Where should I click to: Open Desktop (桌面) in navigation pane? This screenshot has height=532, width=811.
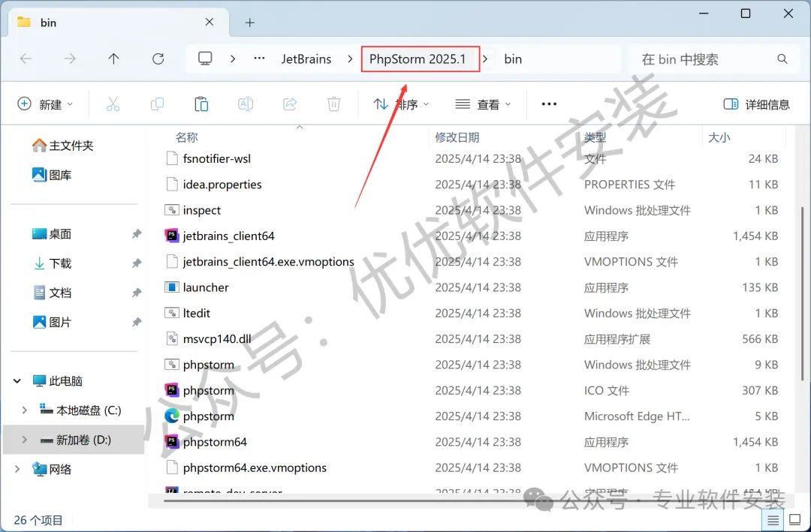(x=52, y=234)
